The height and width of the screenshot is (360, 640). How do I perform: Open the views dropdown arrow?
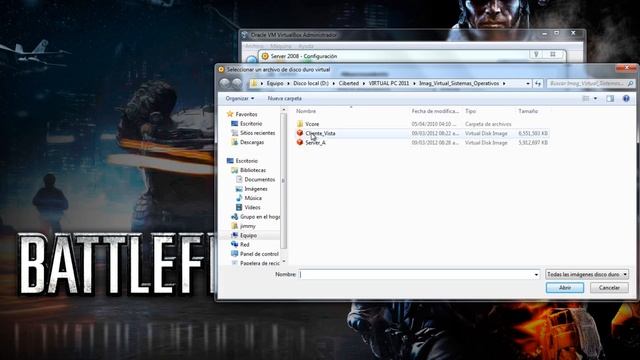pyautogui.click(x=595, y=98)
